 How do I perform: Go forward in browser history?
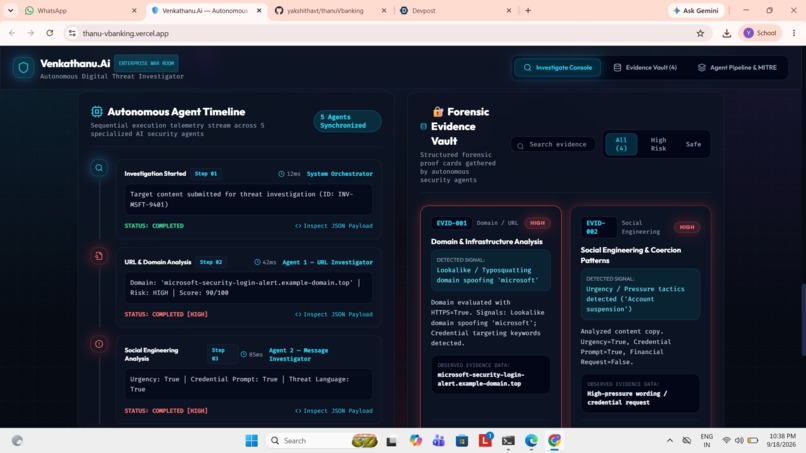31,33
